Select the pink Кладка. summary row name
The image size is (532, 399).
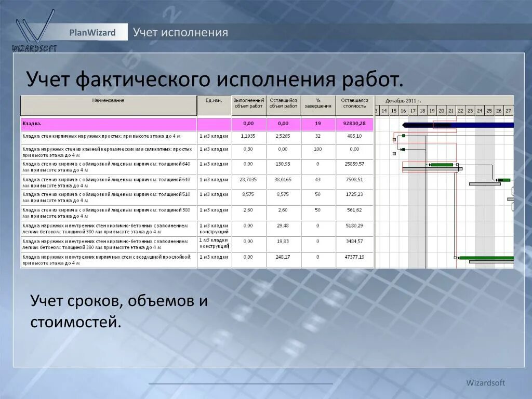coord(109,124)
